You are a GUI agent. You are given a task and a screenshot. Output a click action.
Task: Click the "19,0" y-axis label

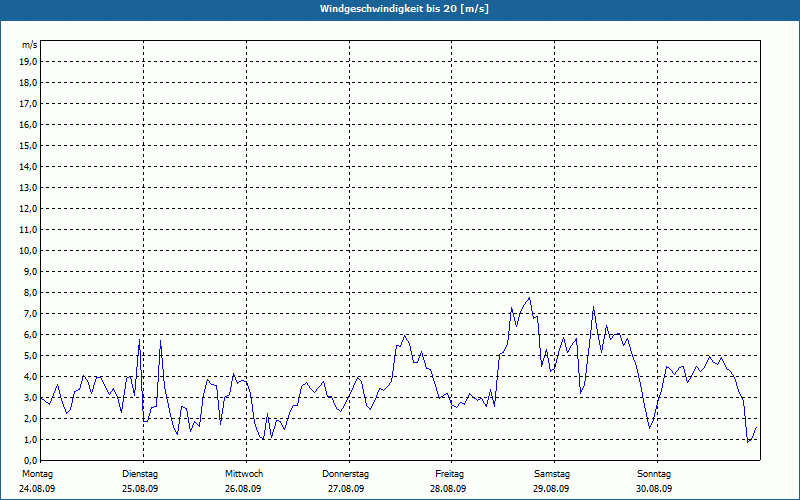point(28,62)
